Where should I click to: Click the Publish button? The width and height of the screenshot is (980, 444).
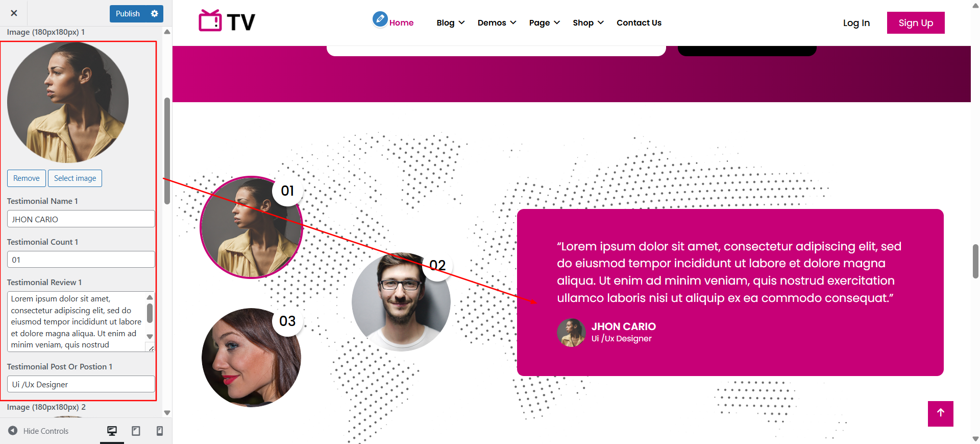pyautogui.click(x=128, y=14)
